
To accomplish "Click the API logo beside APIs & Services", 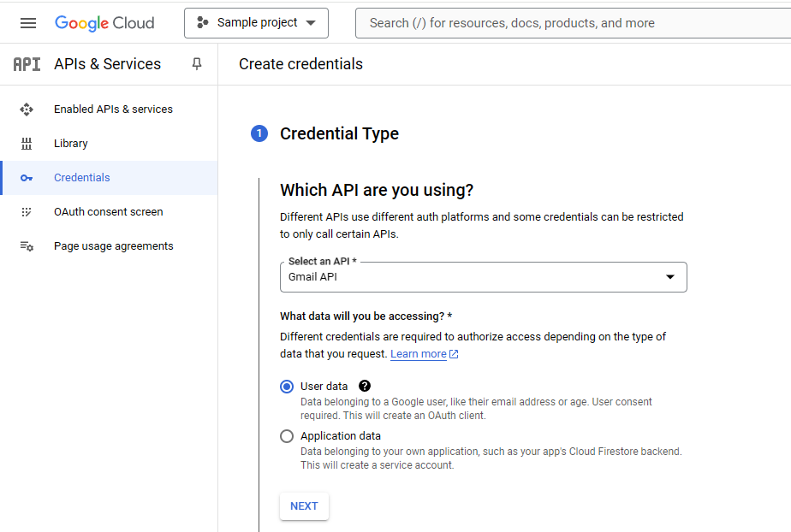I will (27, 64).
